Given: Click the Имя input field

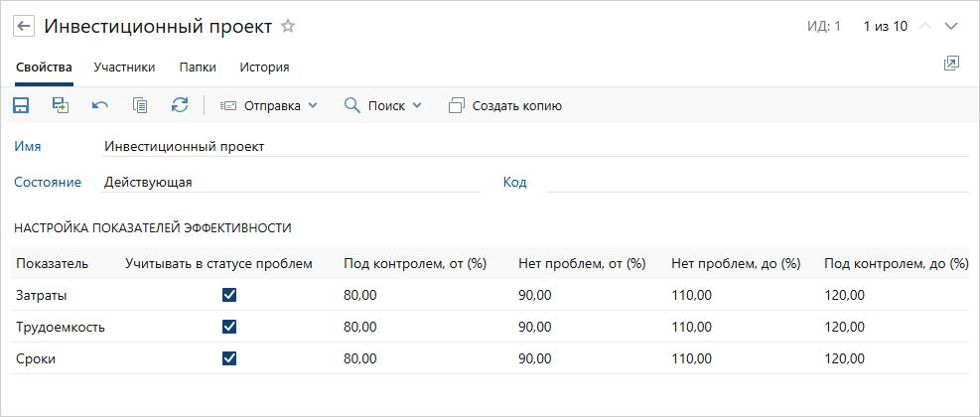Looking at the screenshot, I should (534, 146).
